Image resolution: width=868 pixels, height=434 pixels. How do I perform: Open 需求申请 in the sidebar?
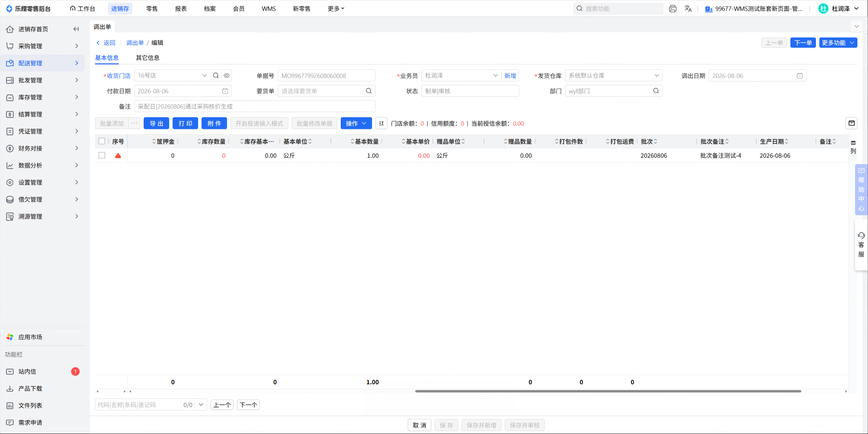30,423
